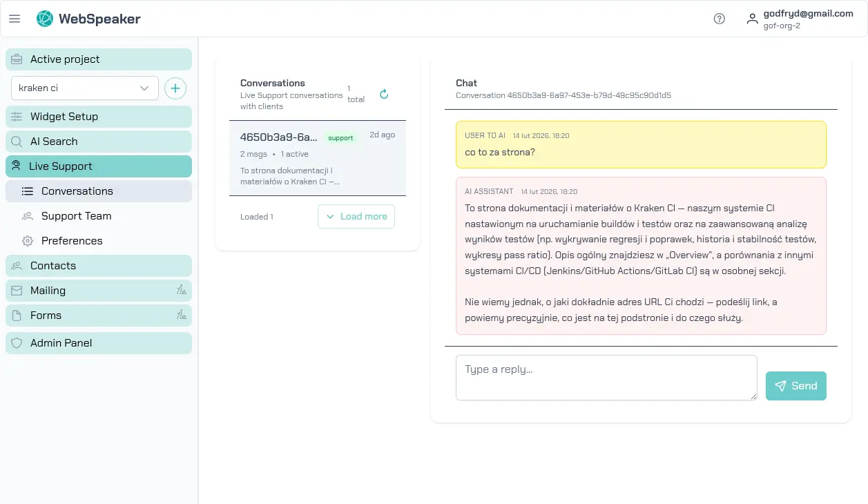The width and height of the screenshot is (868, 504).
Task: Open the Admin Panel section
Action: point(99,343)
